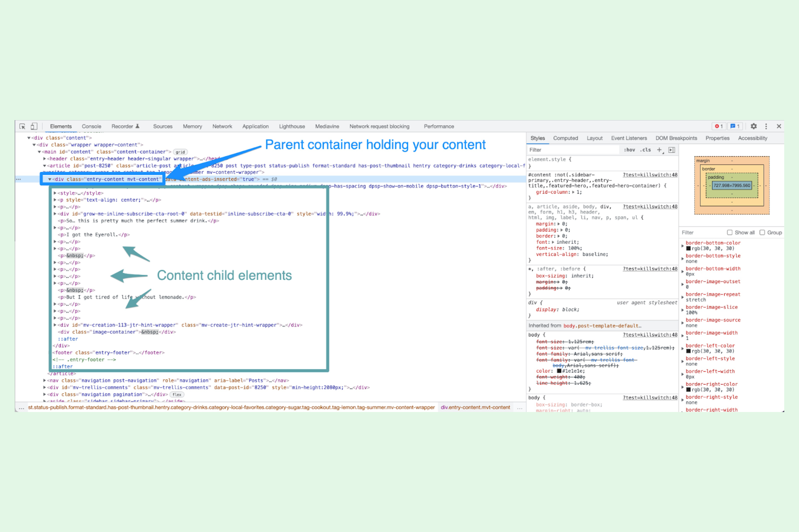Click the blue issues message badge

tap(735, 126)
